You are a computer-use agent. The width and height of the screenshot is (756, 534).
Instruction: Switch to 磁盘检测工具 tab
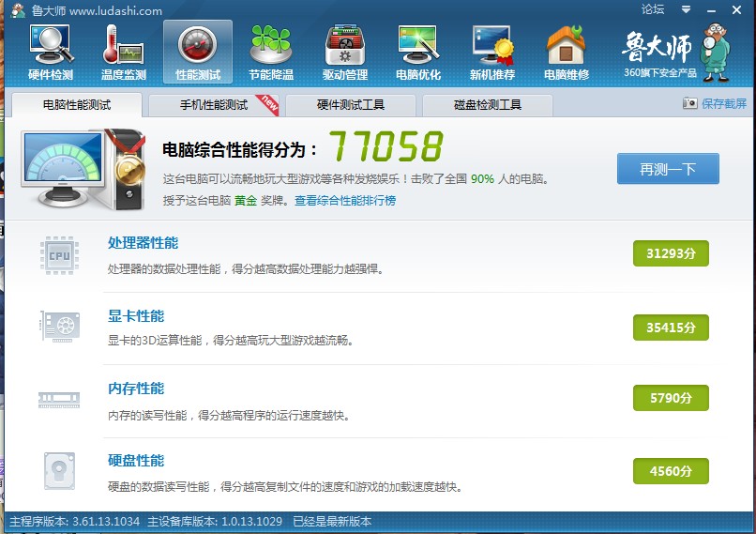488,105
